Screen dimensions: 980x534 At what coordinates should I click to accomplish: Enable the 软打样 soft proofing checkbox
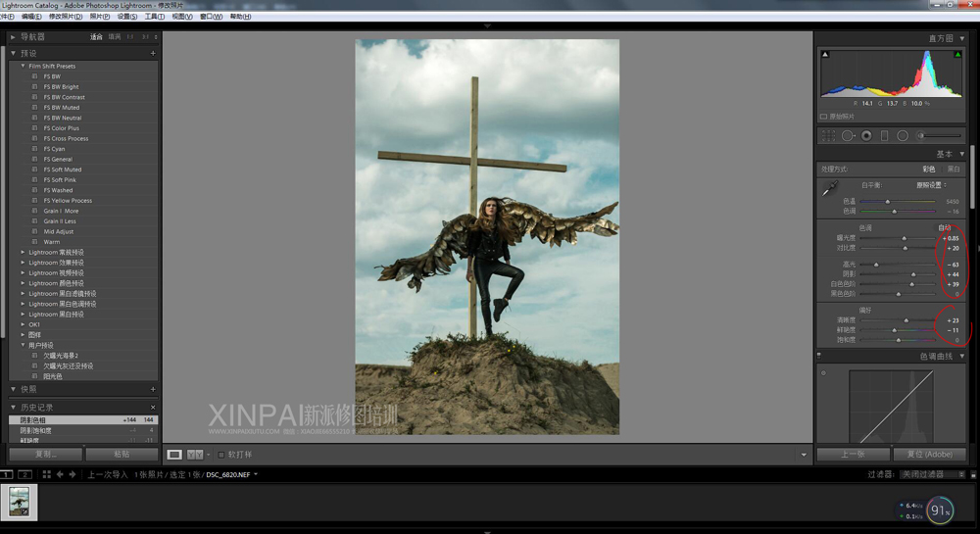[x=221, y=455]
